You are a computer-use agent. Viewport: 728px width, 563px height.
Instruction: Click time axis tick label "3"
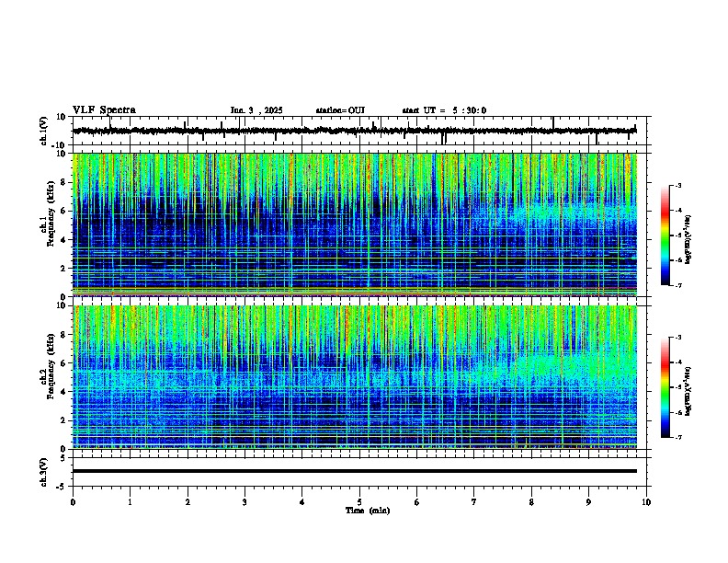[245, 502]
